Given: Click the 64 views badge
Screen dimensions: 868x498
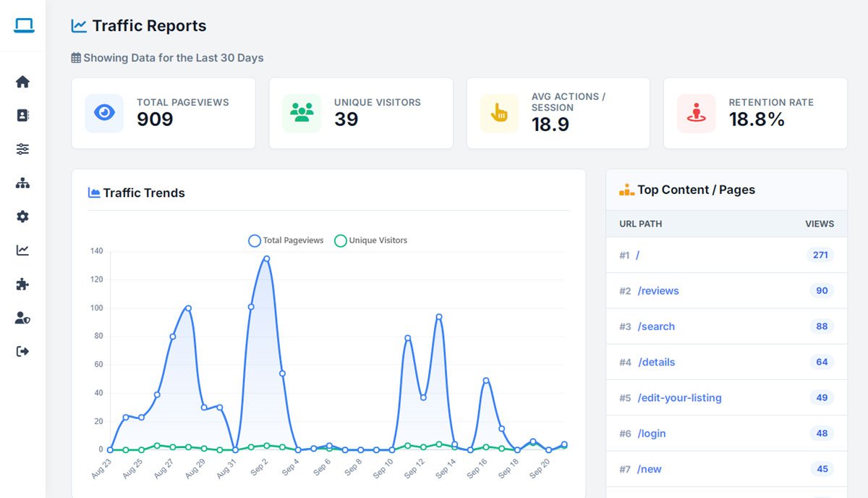Looking at the screenshot, I should coord(822,362).
